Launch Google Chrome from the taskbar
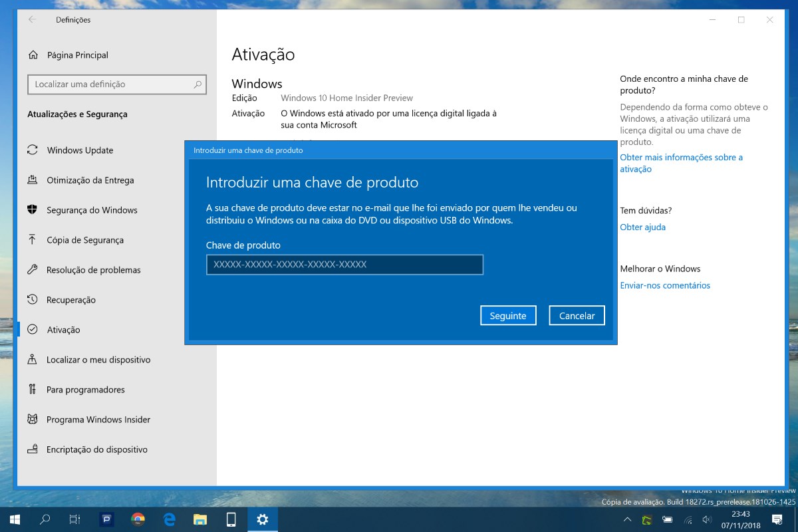The width and height of the screenshot is (798, 532). 138,519
